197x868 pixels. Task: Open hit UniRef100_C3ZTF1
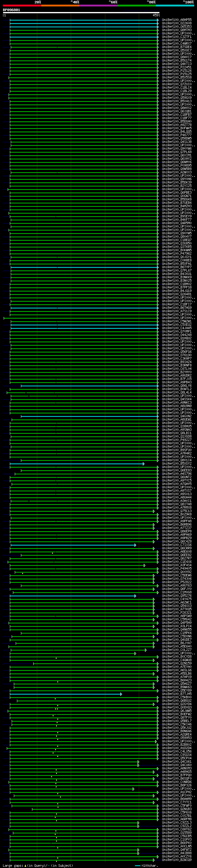coord(177,37)
